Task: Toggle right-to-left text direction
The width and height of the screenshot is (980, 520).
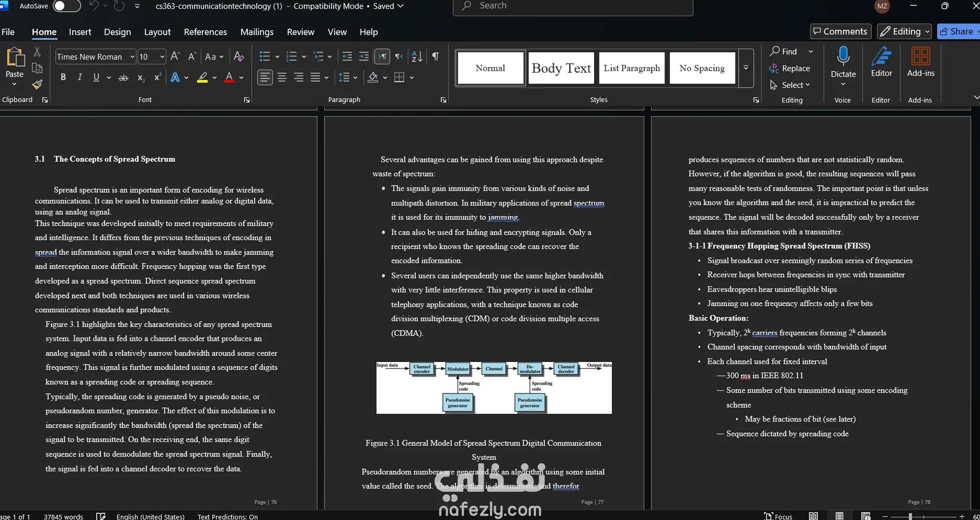Action: coord(400,56)
